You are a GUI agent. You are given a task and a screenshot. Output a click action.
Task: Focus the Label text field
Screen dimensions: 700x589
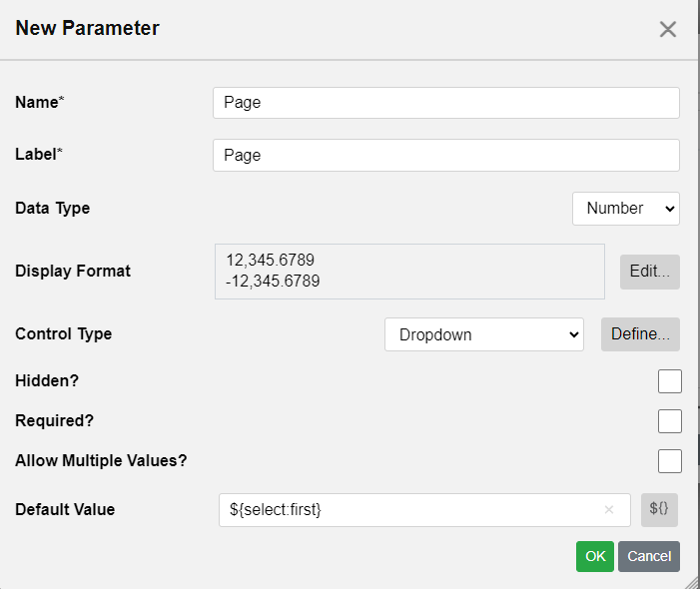(x=446, y=156)
